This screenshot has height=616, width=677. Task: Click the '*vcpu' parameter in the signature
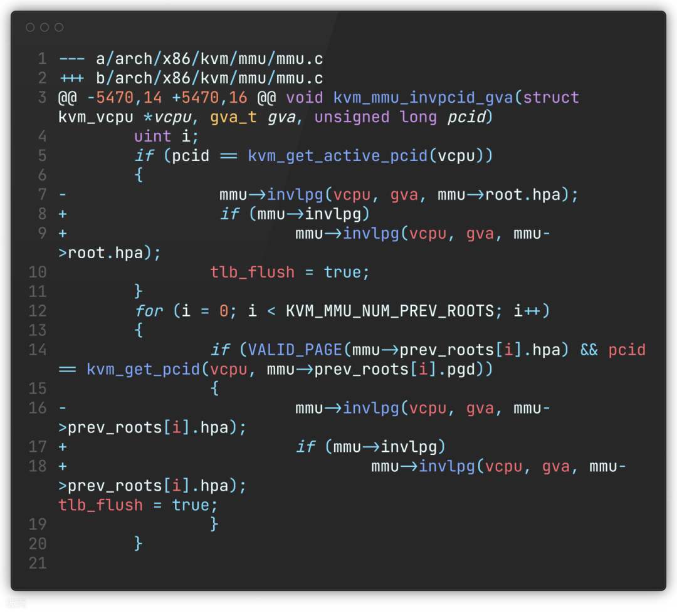click(x=167, y=117)
